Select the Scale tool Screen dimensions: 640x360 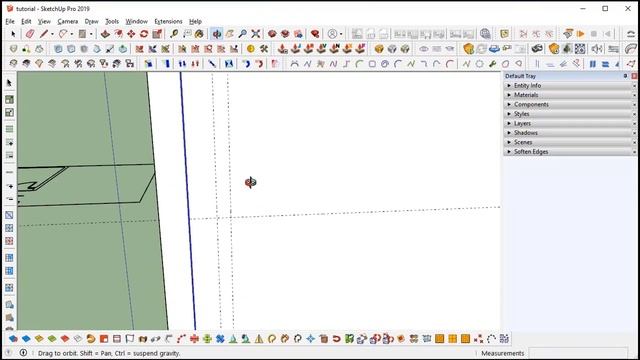coord(157,34)
